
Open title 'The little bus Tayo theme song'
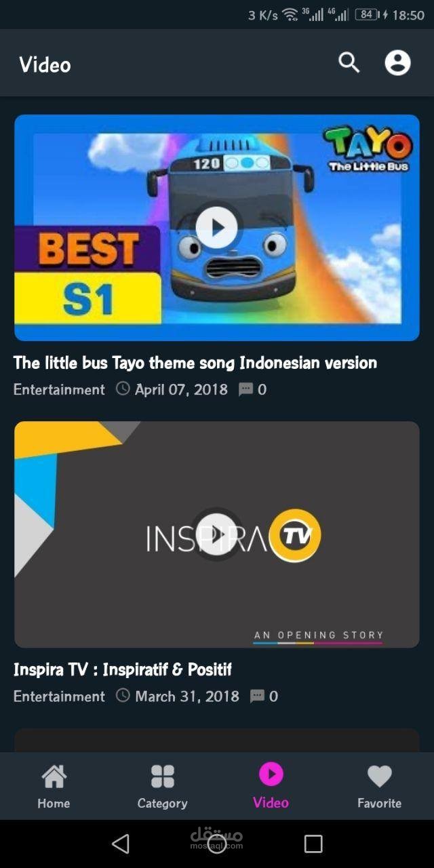(x=124, y=363)
